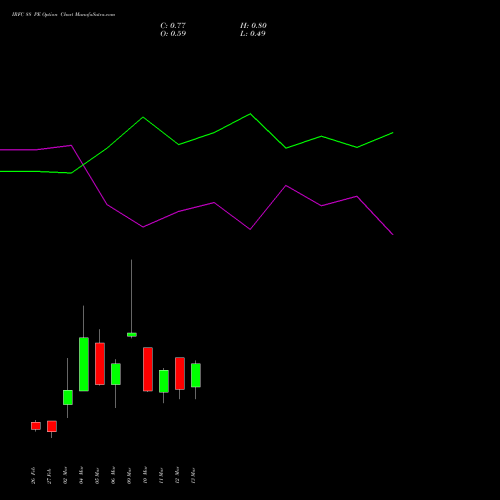Select the small green candle above 09 Mar
This screenshot has width=500, height=500.
pyautogui.click(x=132, y=335)
